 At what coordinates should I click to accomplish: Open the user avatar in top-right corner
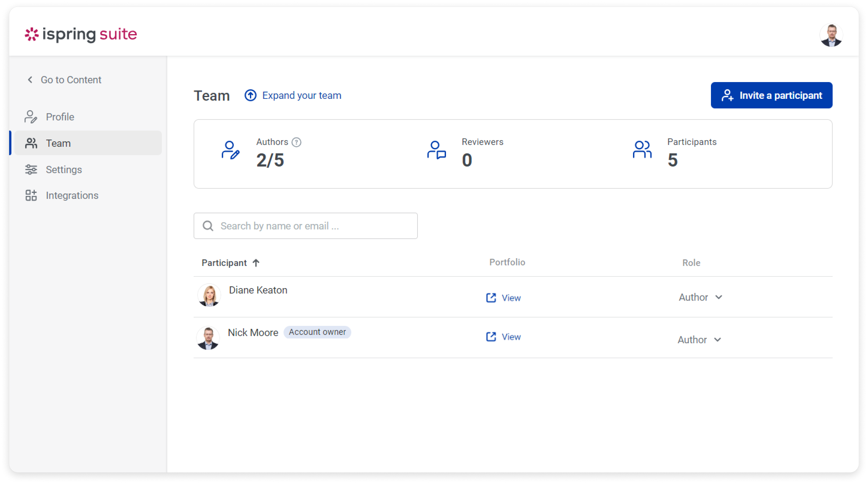(x=831, y=35)
